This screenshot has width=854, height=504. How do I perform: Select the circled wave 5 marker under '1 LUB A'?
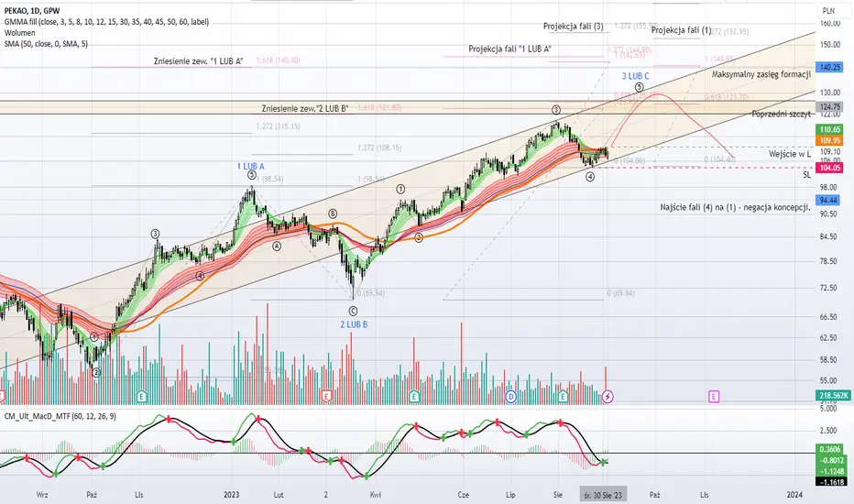[x=252, y=175]
